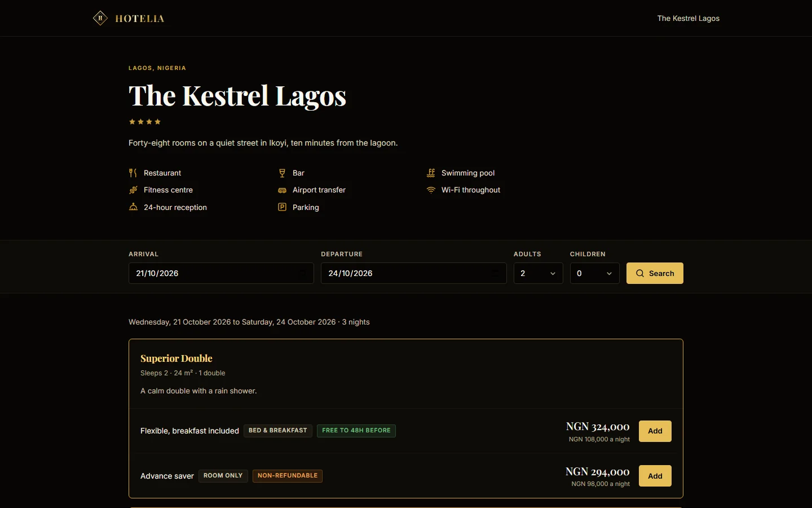Click the Flexible, breakfast included rate name
Viewport: 812px width, 508px height.
tap(189, 431)
